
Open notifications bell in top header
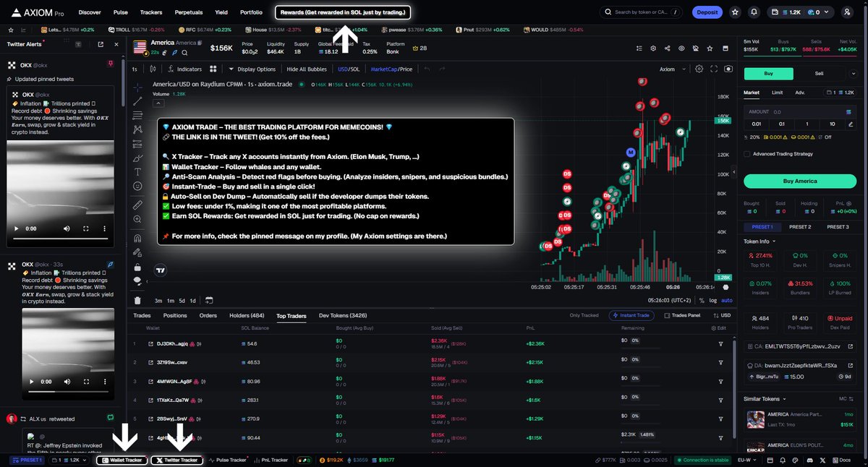754,12
